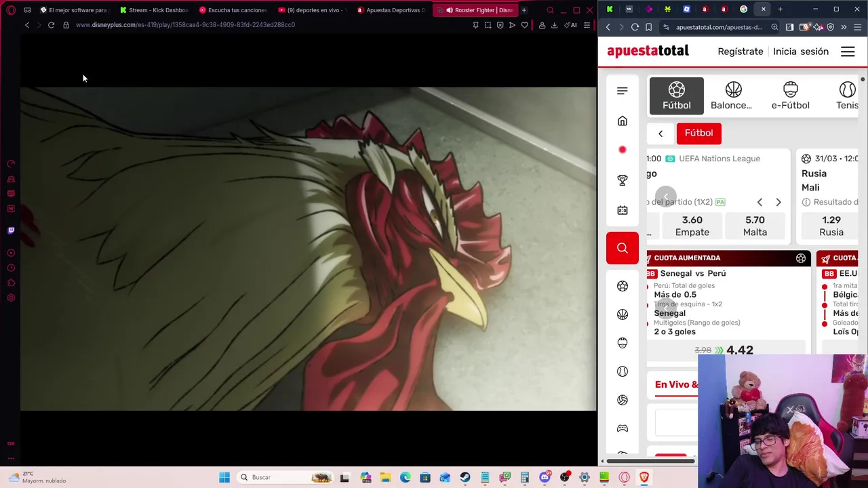Select the volleyball sidebar icon
The image size is (868, 488).
(623, 400)
